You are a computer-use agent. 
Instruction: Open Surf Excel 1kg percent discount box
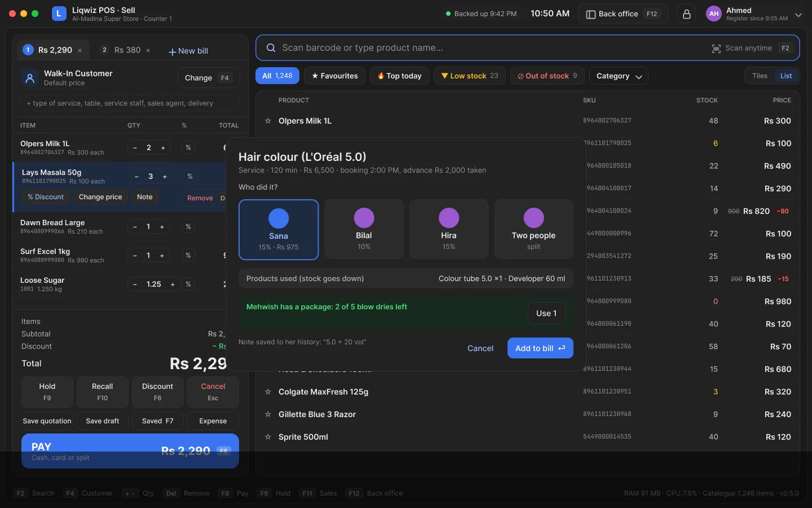(x=188, y=256)
